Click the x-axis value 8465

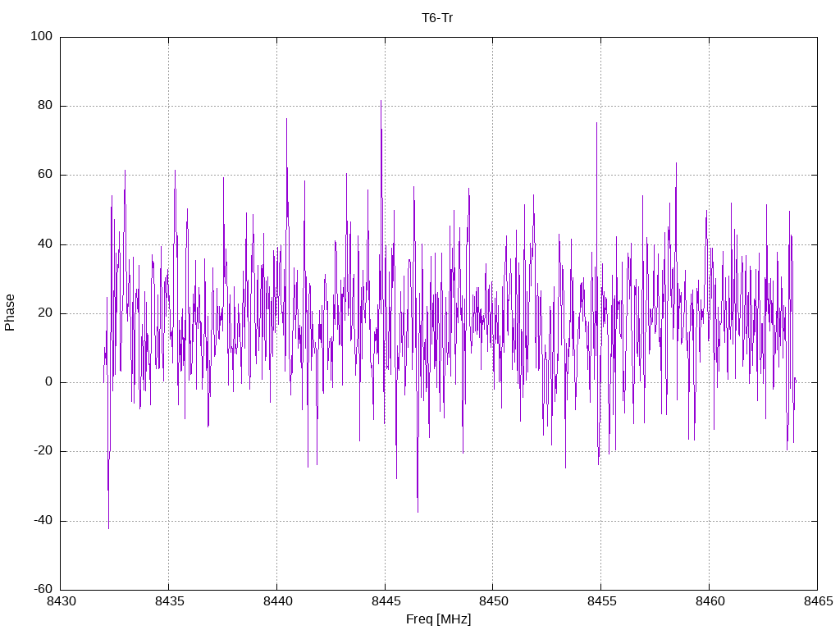[818, 601]
